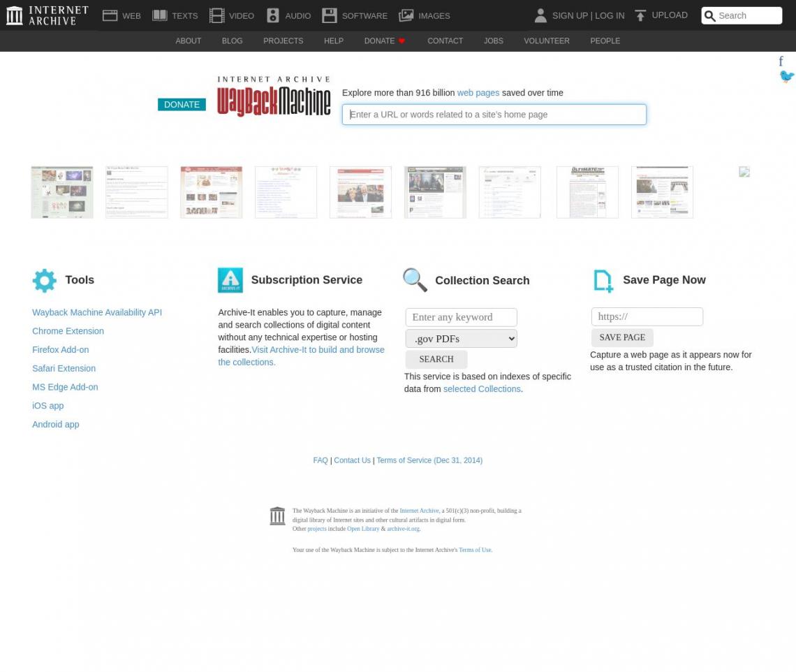This screenshot has height=672, width=796.
Task: Click the Sign Up link
Action: [x=570, y=16]
